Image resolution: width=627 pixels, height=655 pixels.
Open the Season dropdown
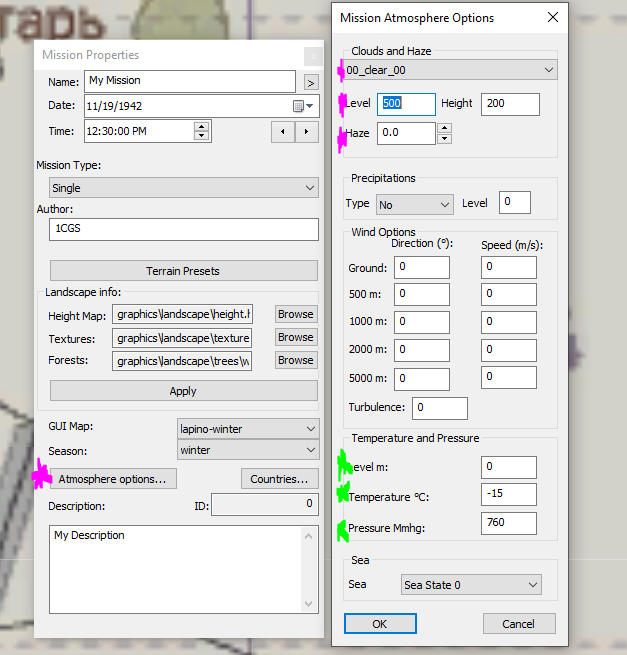click(248, 450)
